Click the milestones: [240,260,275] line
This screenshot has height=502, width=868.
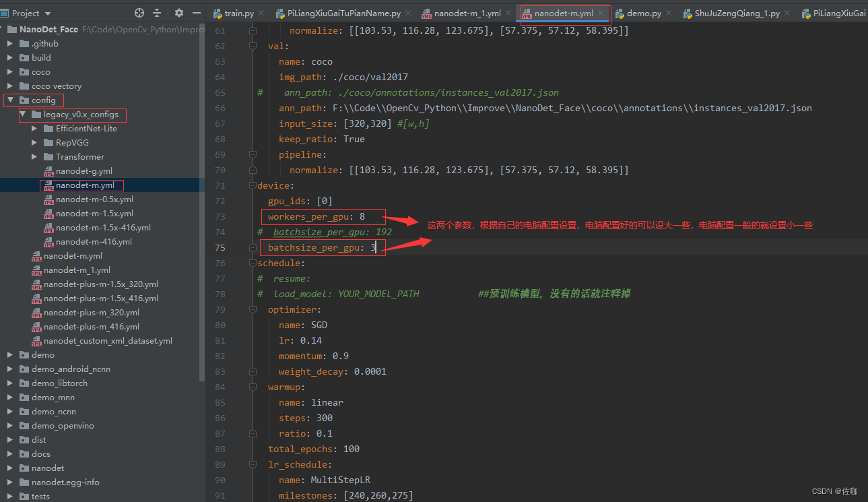point(345,495)
